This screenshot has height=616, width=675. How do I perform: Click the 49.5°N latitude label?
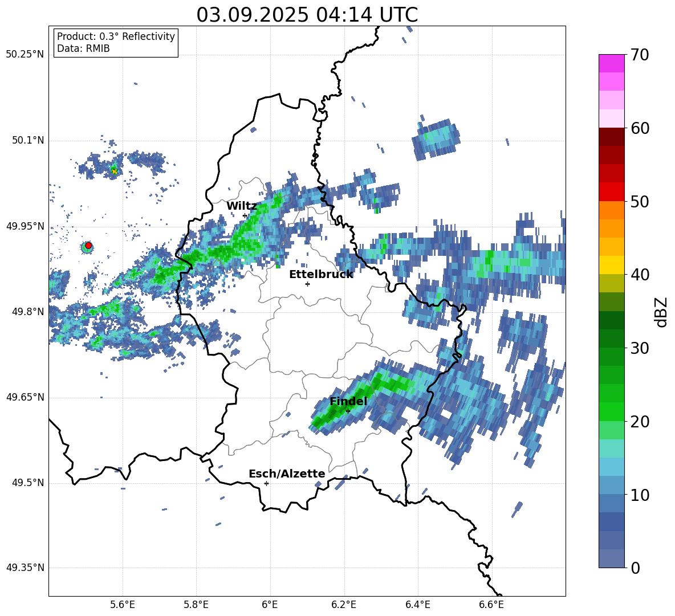click(x=28, y=483)
